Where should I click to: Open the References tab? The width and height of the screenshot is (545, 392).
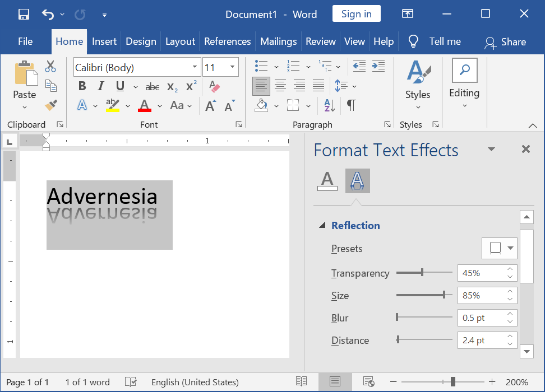[x=227, y=41]
